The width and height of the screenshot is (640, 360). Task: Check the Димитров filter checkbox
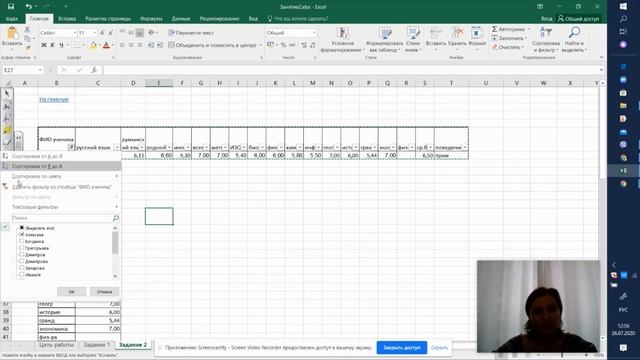coord(22,254)
